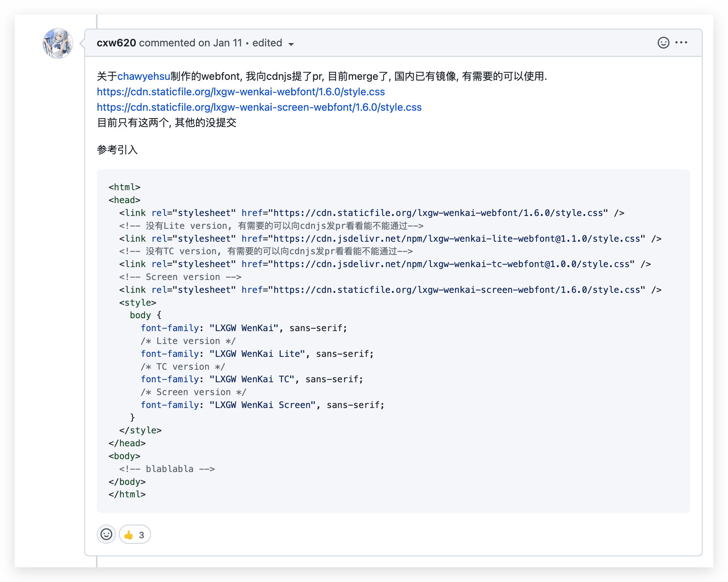Click the jsdelivr tc-webfont@1.0.0 link line in code

pyautogui.click(x=385, y=264)
